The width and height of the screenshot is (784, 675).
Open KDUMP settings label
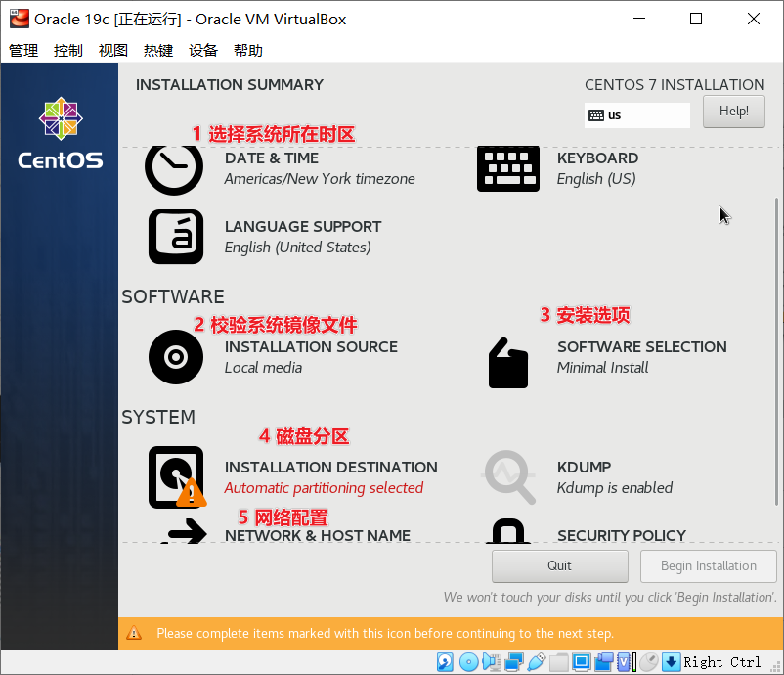(584, 467)
